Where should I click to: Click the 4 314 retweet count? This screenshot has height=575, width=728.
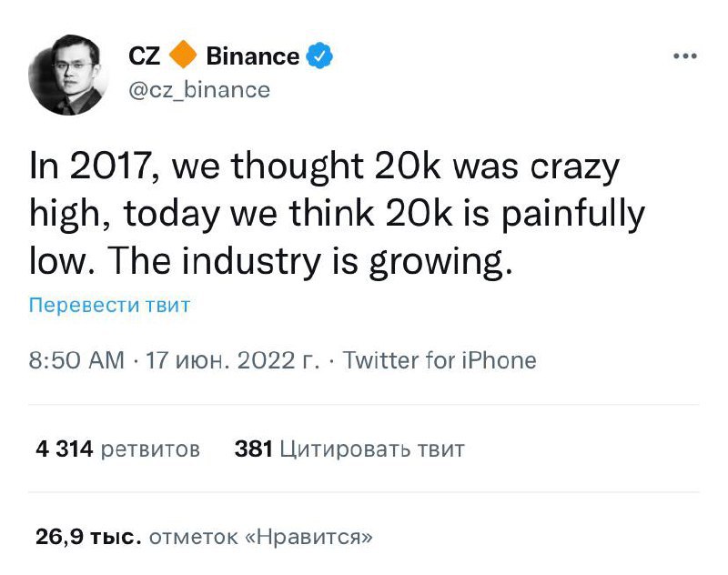point(62,449)
